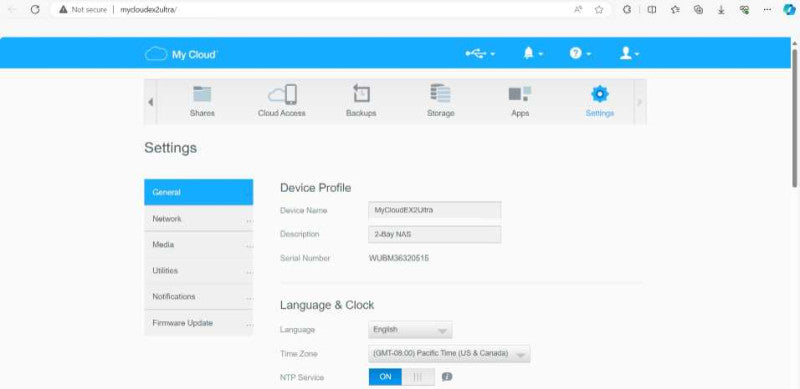
Task: Open browser settings and more menu
Action: 767,10
